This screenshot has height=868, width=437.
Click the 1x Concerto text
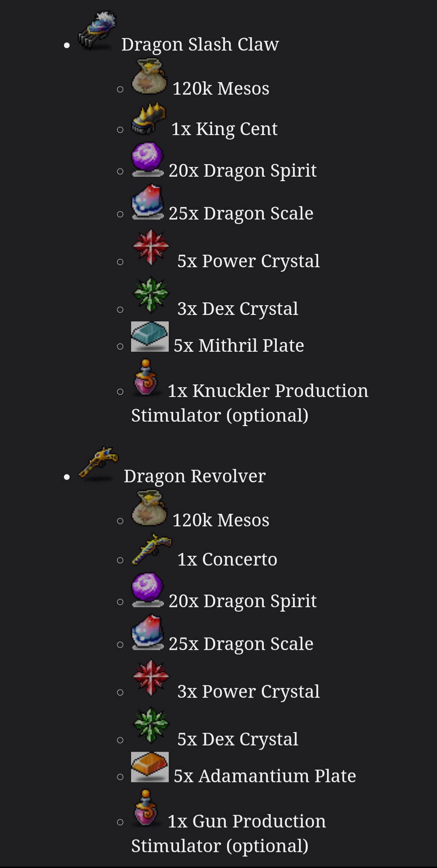click(227, 559)
